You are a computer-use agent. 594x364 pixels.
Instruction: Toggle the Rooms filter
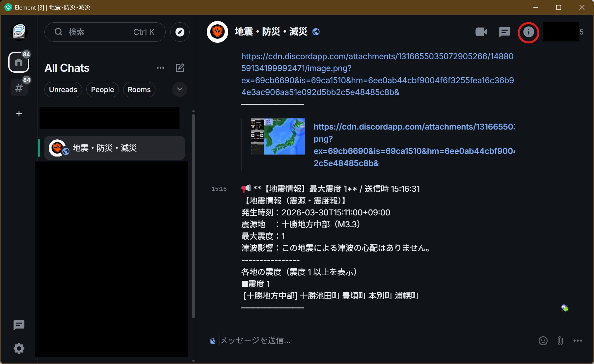[139, 90]
